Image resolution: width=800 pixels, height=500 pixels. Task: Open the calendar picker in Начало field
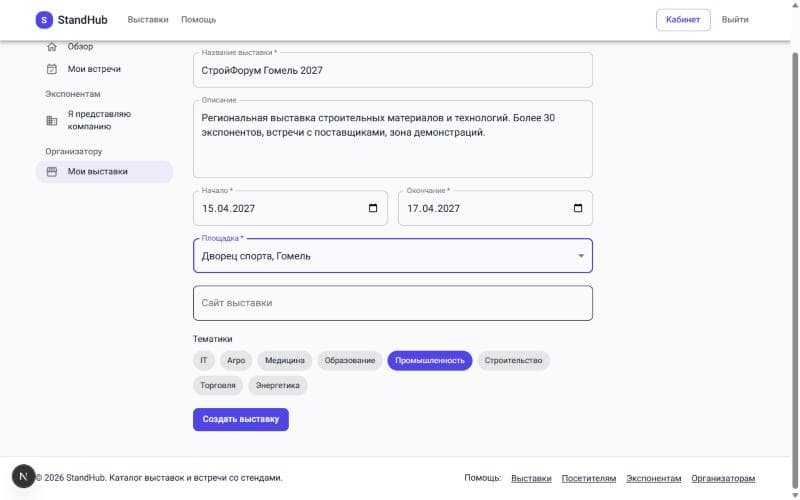tap(373, 208)
